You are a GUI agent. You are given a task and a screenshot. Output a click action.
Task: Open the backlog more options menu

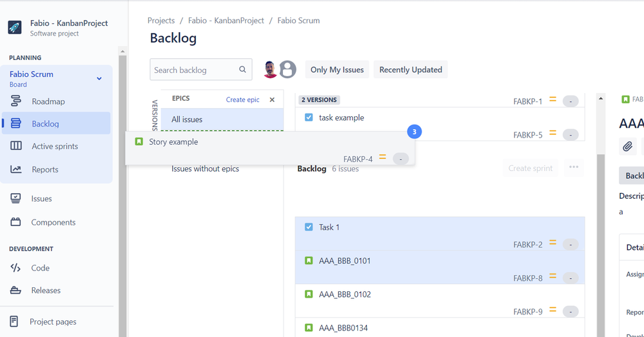coord(574,168)
